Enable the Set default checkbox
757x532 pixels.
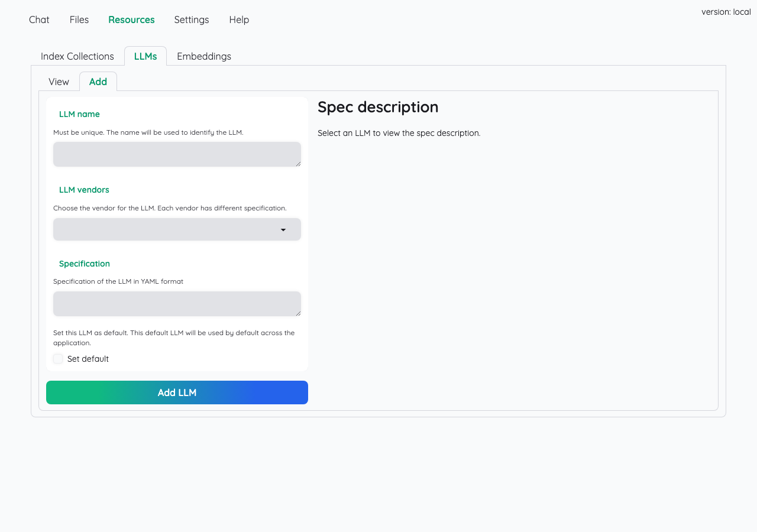(x=58, y=359)
